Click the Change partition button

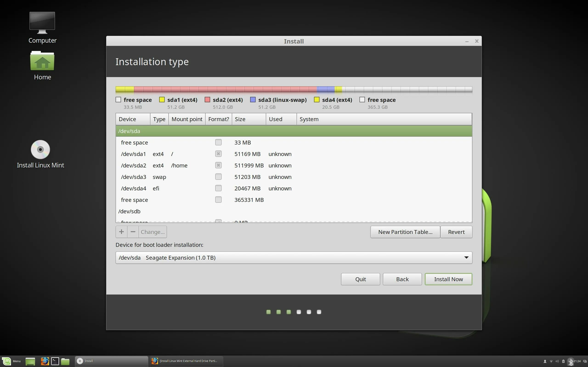pyautogui.click(x=152, y=232)
